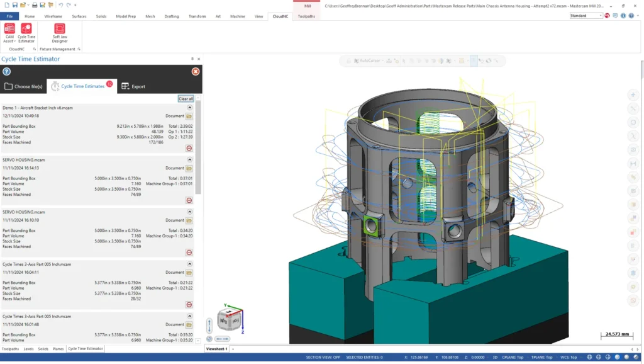The height and width of the screenshot is (364, 644).
Task: Switch to the Toolpaths ribbon tab
Action: (x=306, y=16)
